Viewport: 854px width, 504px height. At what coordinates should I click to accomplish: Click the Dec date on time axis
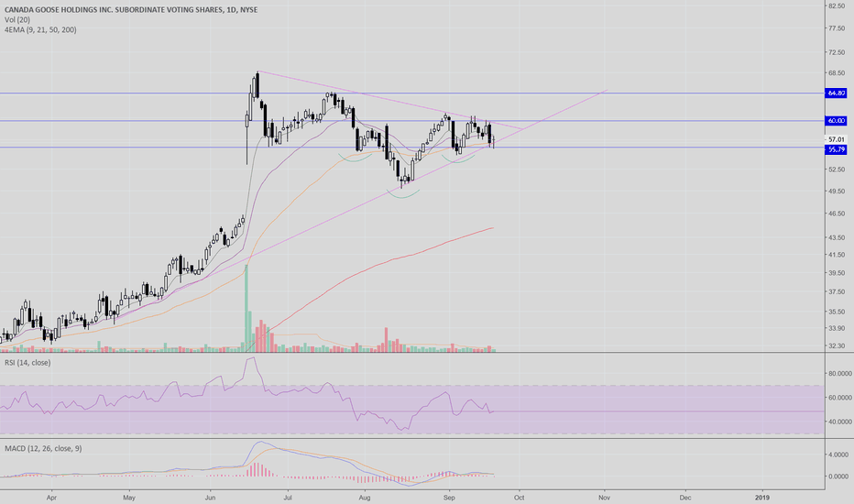pyautogui.click(x=685, y=498)
